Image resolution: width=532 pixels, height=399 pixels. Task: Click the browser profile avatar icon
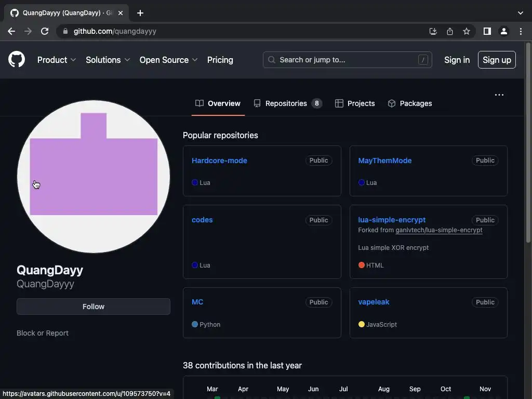(x=503, y=31)
